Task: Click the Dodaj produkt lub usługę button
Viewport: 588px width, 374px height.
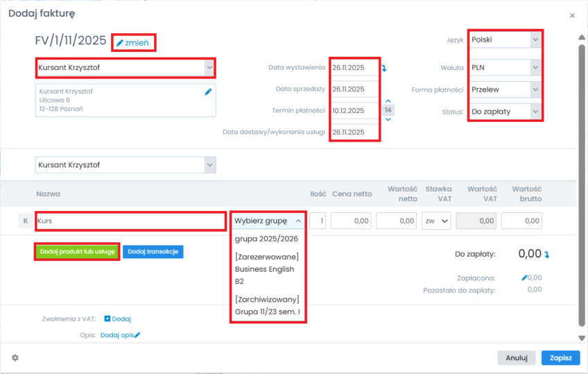Action: click(x=77, y=252)
